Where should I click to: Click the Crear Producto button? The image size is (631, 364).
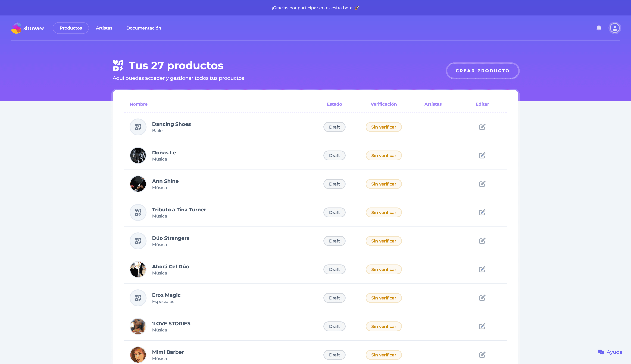click(482, 71)
